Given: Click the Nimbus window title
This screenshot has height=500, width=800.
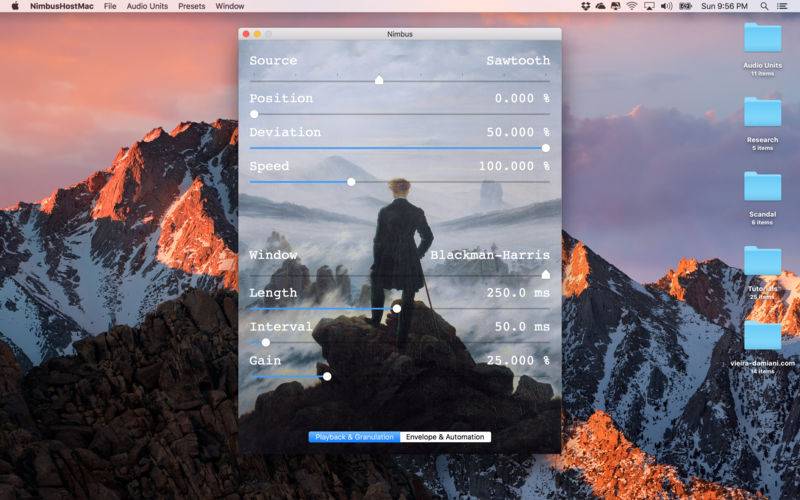Looking at the screenshot, I should point(399,34).
